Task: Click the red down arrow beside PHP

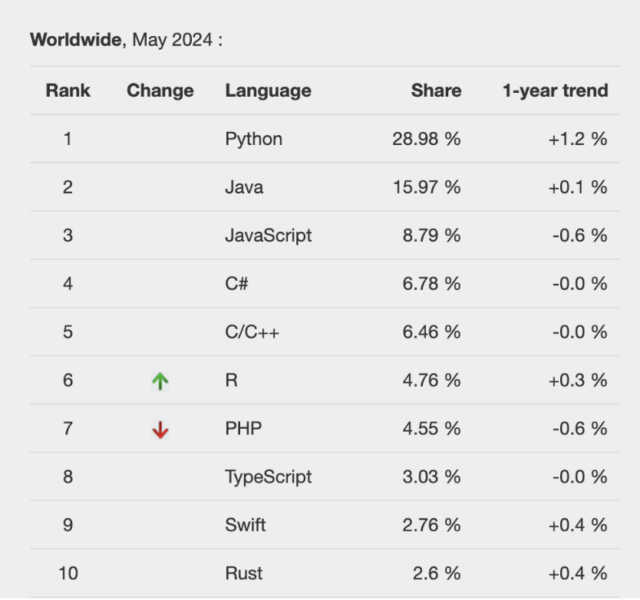Action: (160, 429)
